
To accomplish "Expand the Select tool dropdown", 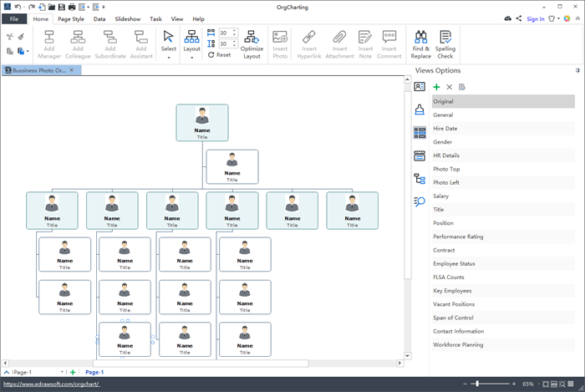I will [169, 57].
